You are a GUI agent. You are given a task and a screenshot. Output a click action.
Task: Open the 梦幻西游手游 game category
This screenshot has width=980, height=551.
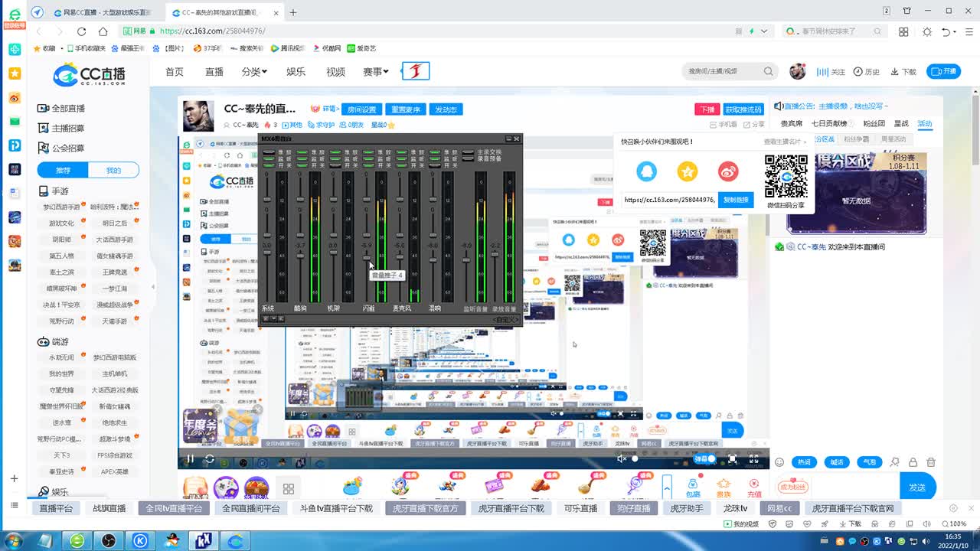(62, 207)
